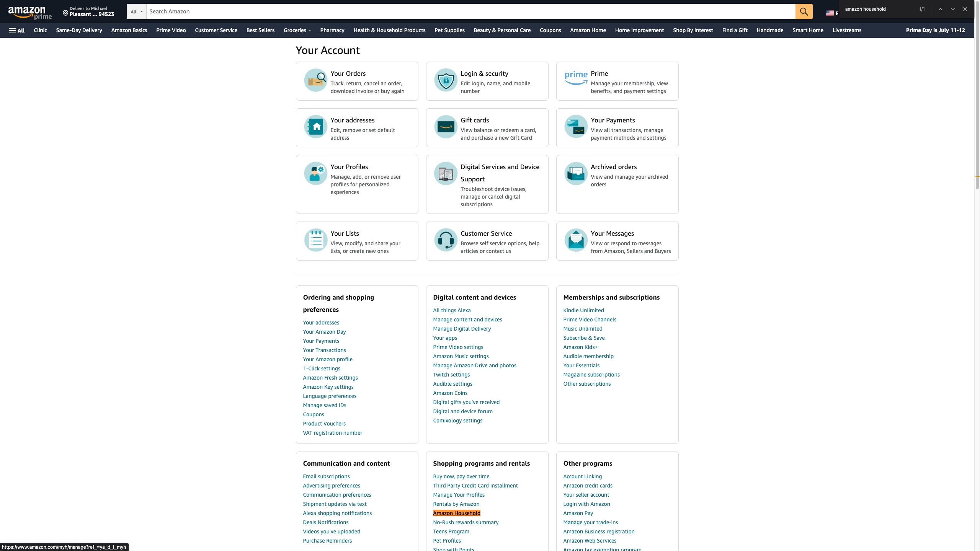Click the Your Lists notepad icon
This screenshot has width=980, height=551.
pyautogui.click(x=315, y=240)
